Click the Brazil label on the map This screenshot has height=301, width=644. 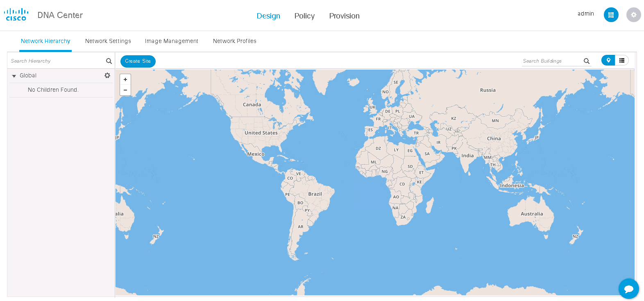click(315, 194)
